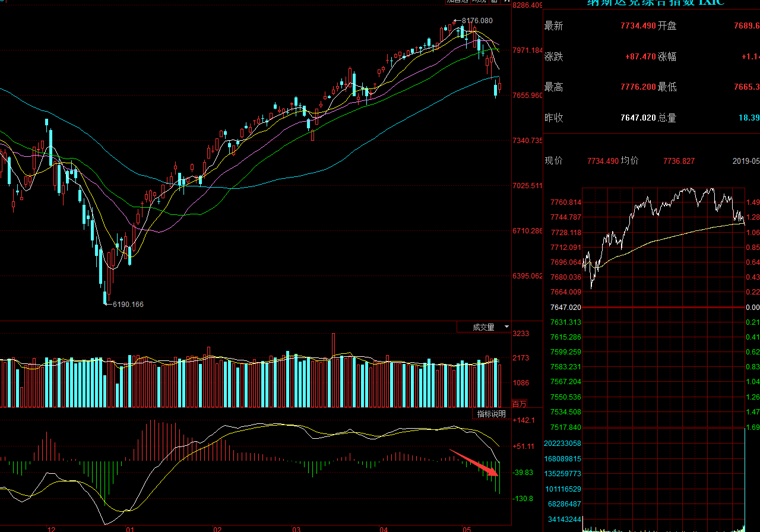Click the 7599.259 intraday axis value

point(566,352)
